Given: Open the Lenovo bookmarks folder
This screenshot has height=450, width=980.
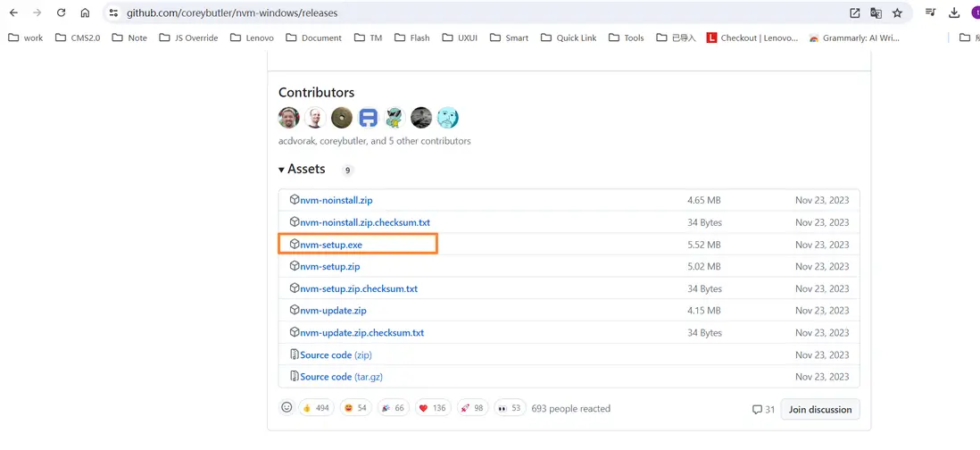Looking at the screenshot, I should point(252,37).
